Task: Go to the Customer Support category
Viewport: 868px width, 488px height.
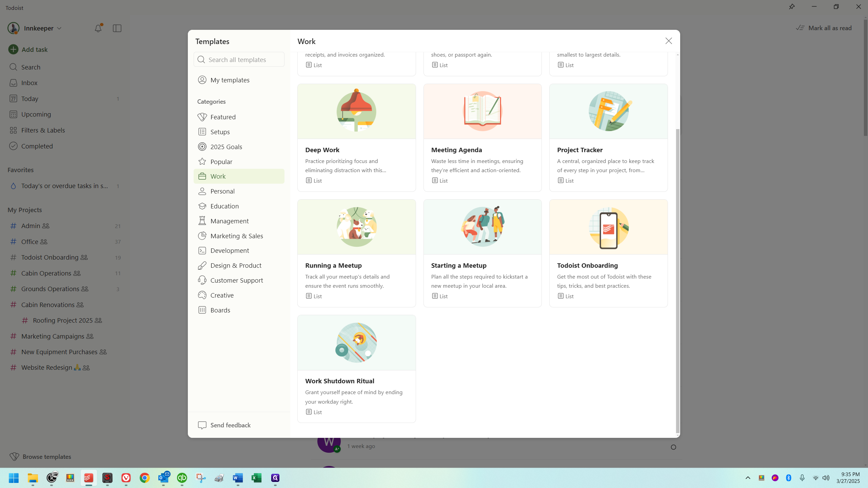Action: point(239,280)
